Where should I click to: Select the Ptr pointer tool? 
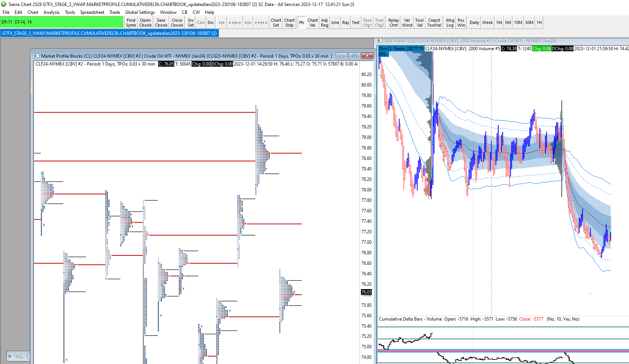(302, 23)
